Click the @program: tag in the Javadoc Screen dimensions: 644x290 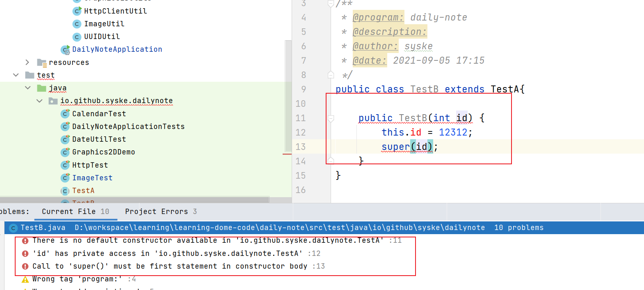click(x=378, y=17)
